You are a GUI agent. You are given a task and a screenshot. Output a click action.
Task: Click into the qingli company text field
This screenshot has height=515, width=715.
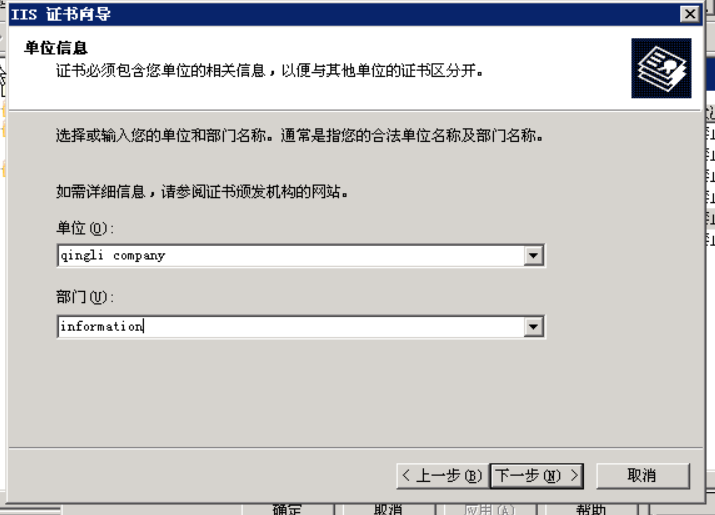pos(291,255)
